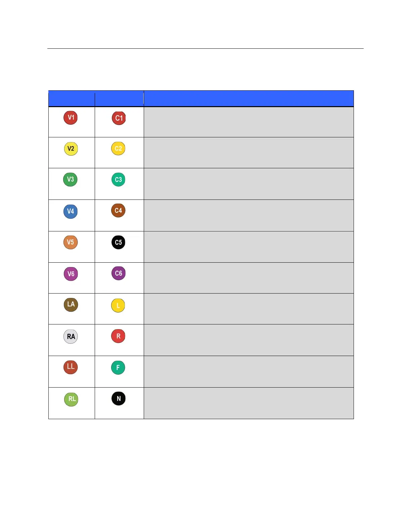Click the green V3 electrode icon
The image size is (411, 532).
tap(70, 179)
